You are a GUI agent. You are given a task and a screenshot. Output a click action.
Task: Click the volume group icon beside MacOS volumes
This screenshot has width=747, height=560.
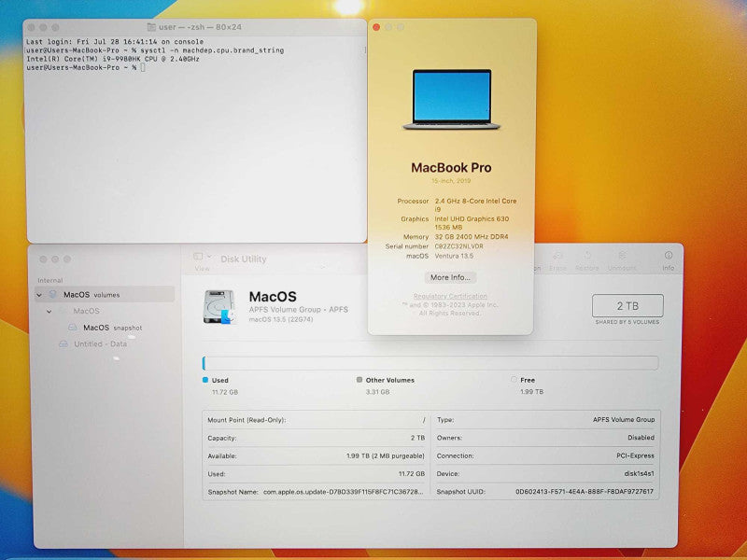click(53, 294)
